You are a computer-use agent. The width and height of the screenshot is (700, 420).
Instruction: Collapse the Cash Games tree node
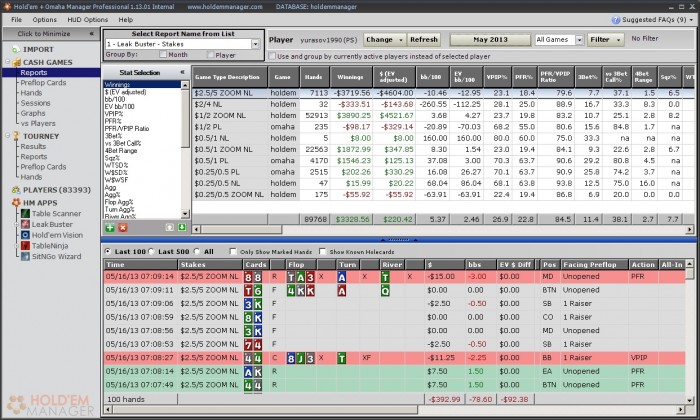tap(7, 62)
